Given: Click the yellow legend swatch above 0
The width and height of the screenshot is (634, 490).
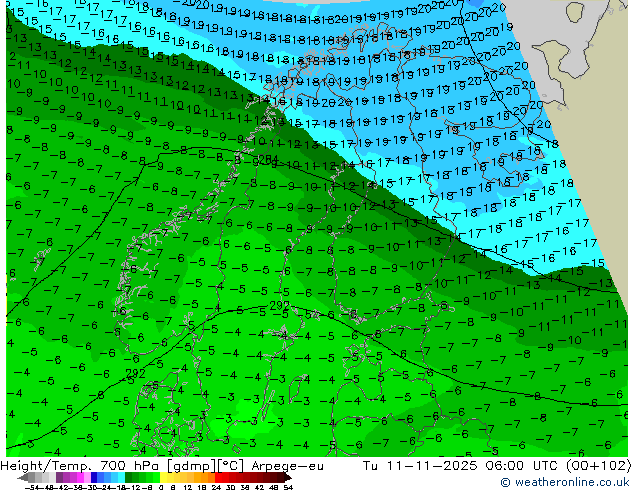Looking at the screenshot, I should click(x=163, y=478).
